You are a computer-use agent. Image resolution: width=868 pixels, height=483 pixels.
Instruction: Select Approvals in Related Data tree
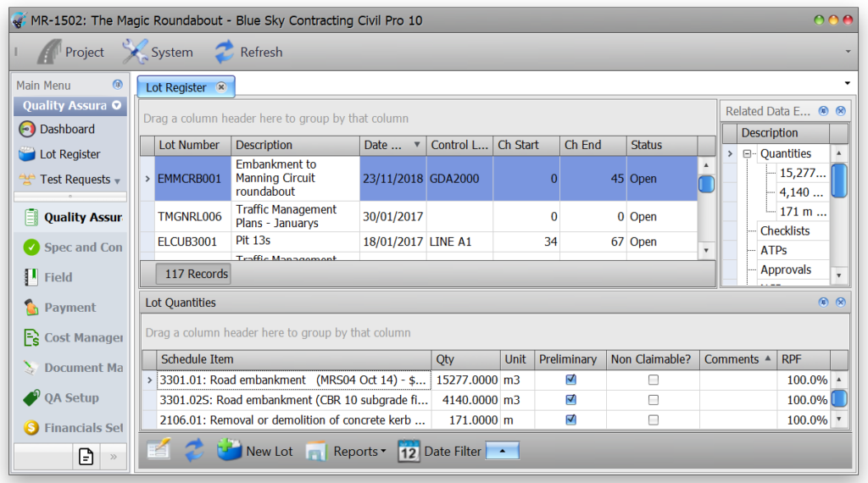[786, 269]
